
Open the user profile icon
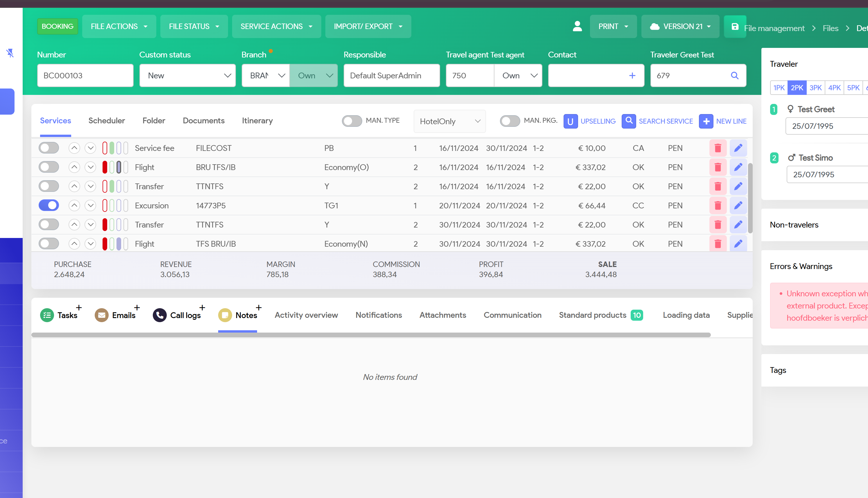(x=577, y=26)
